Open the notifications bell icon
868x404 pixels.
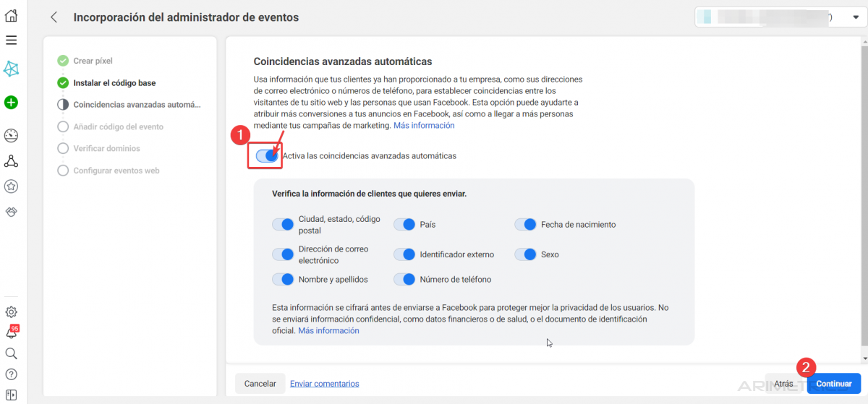pos(11,333)
